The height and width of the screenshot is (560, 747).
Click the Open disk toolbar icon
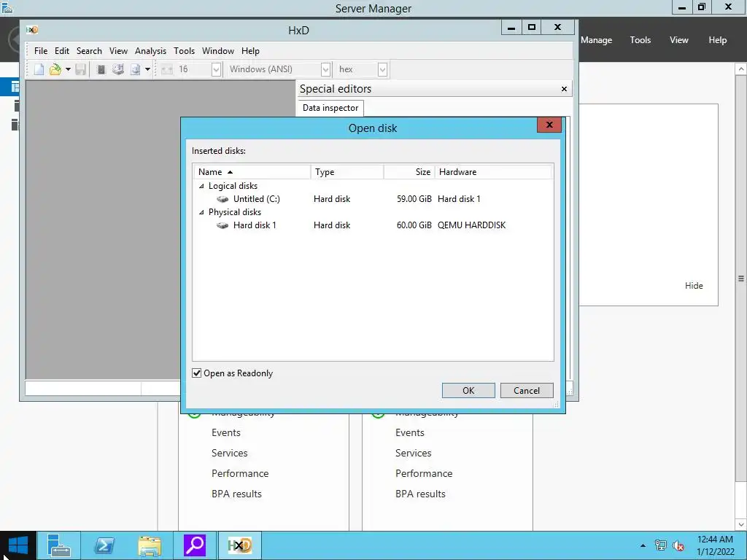(x=118, y=69)
